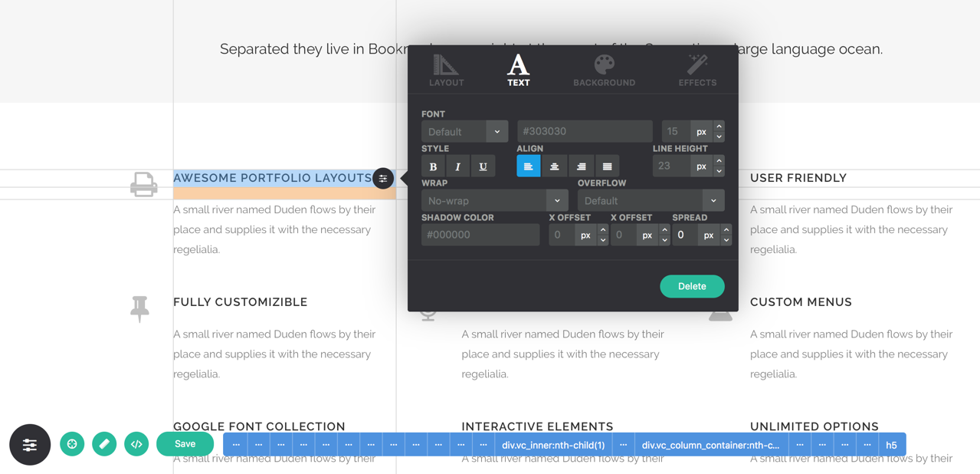This screenshot has height=474, width=980.
Task: Click the printer icon beside Awesome Portfolio Layouts
Action: [144, 184]
